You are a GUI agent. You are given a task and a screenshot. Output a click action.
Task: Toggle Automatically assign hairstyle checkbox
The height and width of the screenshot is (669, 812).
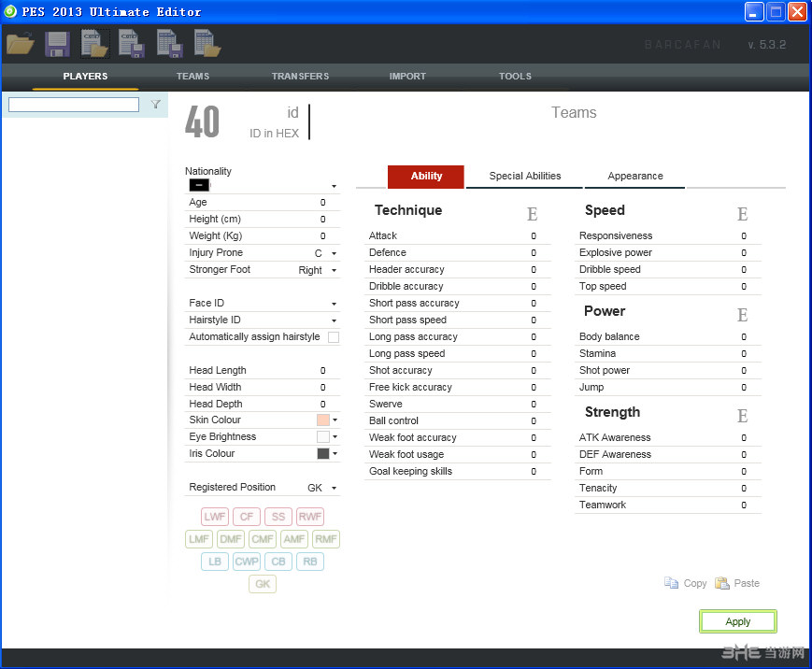pyautogui.click(x=334, y=337)
